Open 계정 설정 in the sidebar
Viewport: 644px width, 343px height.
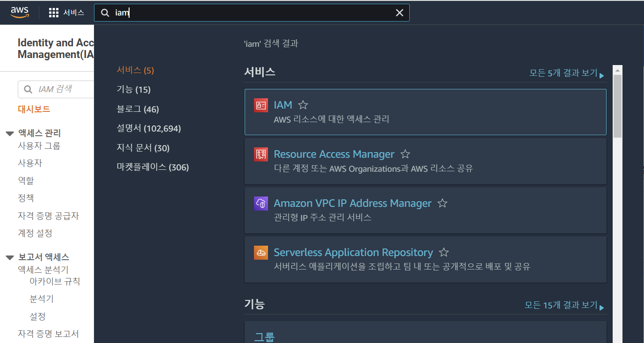35,233
